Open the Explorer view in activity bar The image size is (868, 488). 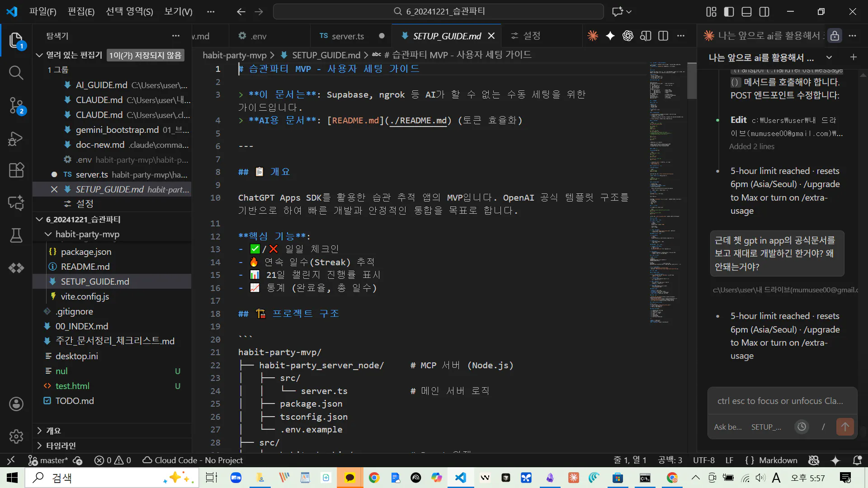click(16, 41)
